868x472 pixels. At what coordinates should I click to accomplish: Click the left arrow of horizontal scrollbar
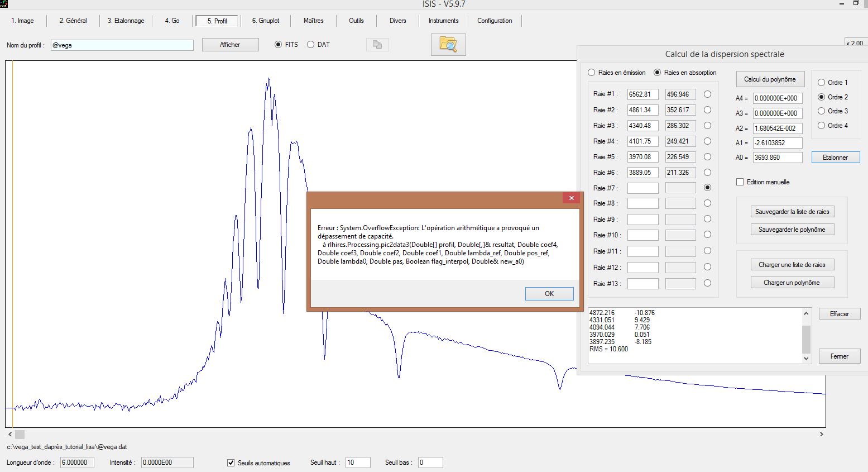pos(9,434)
